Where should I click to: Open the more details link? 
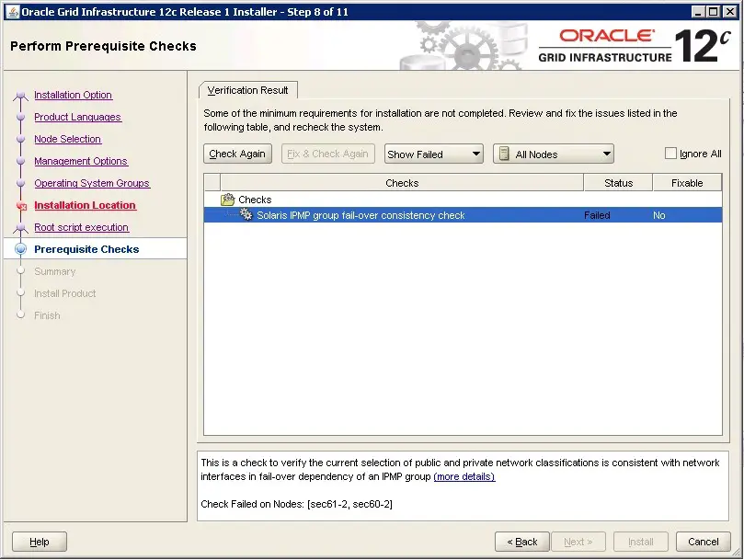click(464, 476)
